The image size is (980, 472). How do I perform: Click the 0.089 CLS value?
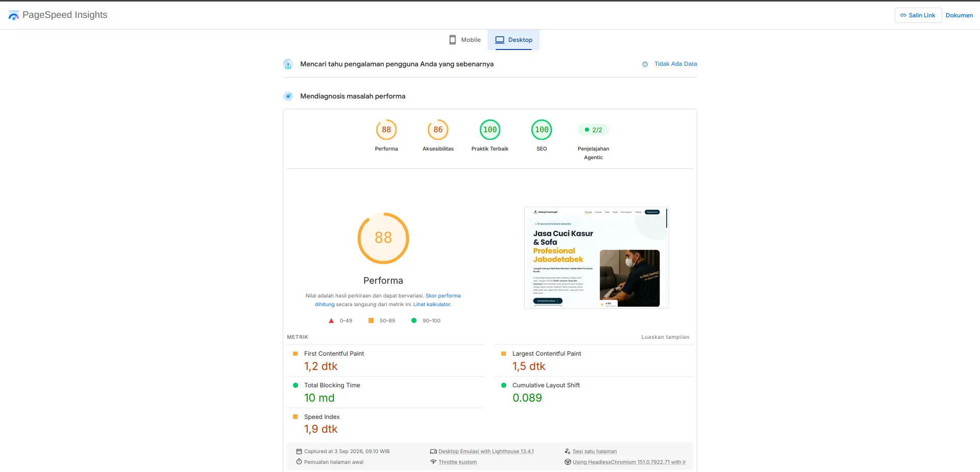click(x=527, y=398)
